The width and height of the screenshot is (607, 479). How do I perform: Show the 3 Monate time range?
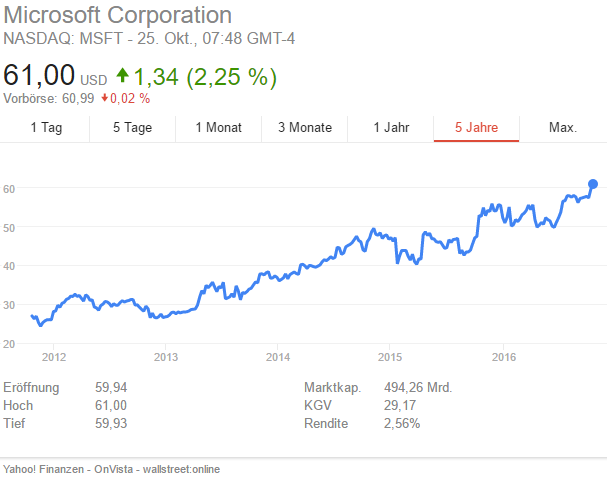305,127
